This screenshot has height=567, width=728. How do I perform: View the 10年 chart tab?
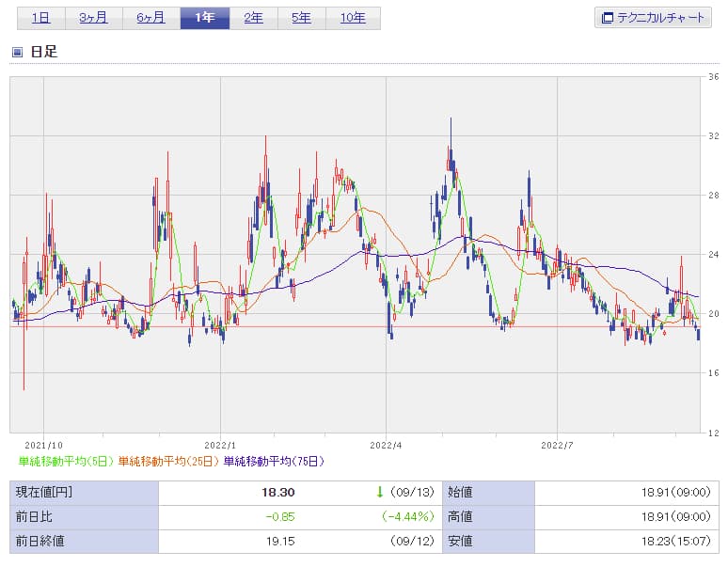point(354,18)
